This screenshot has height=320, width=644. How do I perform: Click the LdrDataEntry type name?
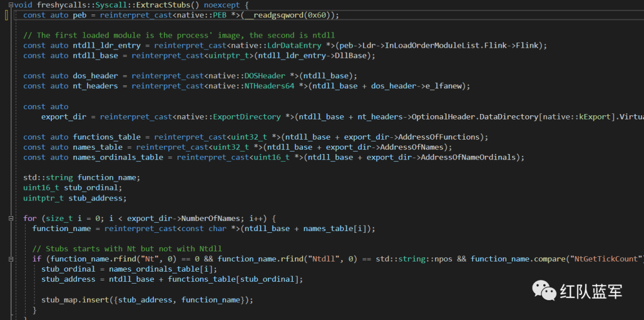click(293, 45)
